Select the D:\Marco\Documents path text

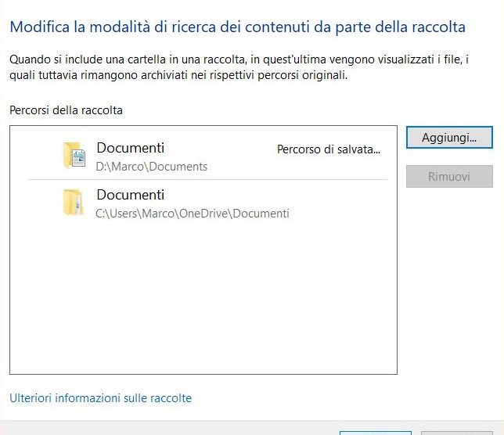click(152, 167)
